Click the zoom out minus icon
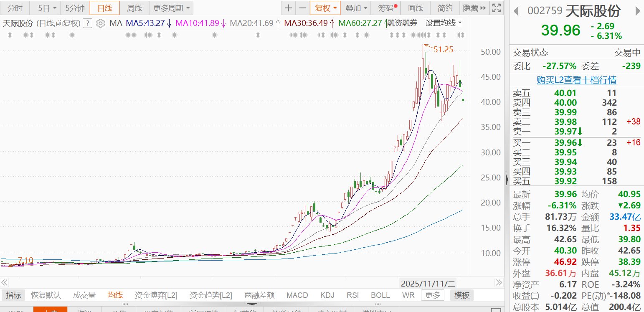This screenshot has width=644, height=312. (302, 8)
